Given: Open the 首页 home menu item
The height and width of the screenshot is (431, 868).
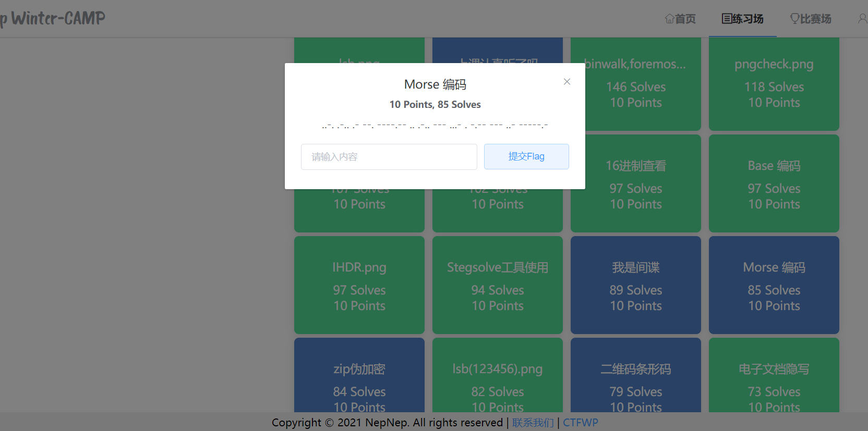Looking at the screenshot, I should pyautogui.click(x=680, y=19).
